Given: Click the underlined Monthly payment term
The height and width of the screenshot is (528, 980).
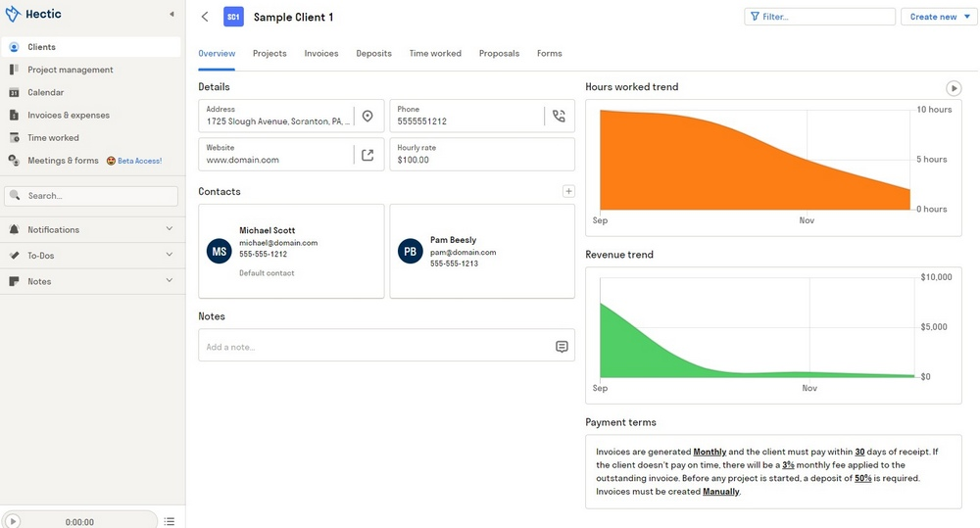Looking at the screenshot, I should pos(710,452).
